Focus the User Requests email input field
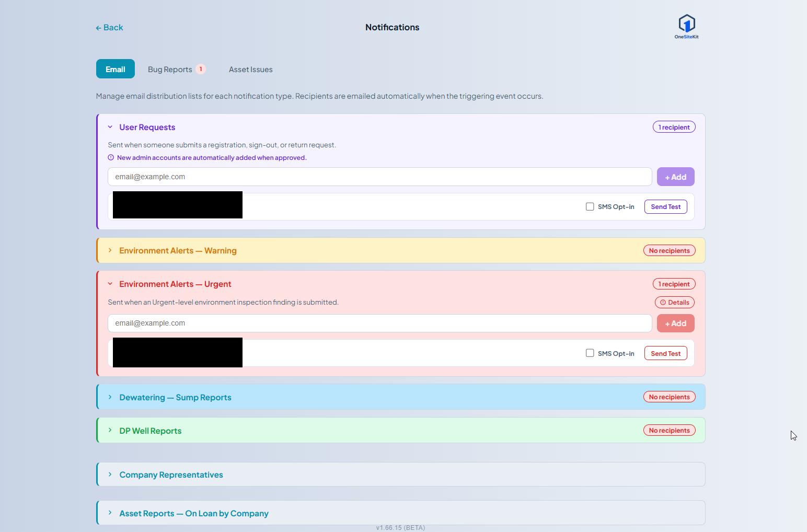This screenshot has width=807, height=532. (380, 177)
